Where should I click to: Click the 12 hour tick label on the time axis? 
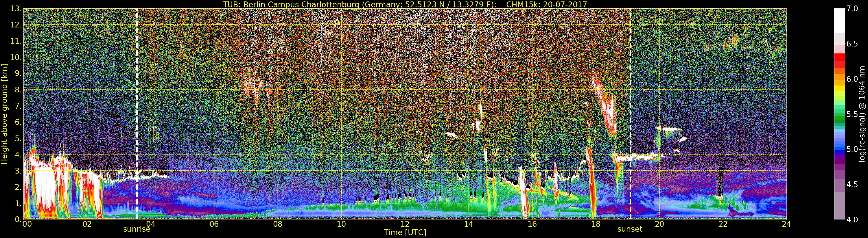click(405, 224)
